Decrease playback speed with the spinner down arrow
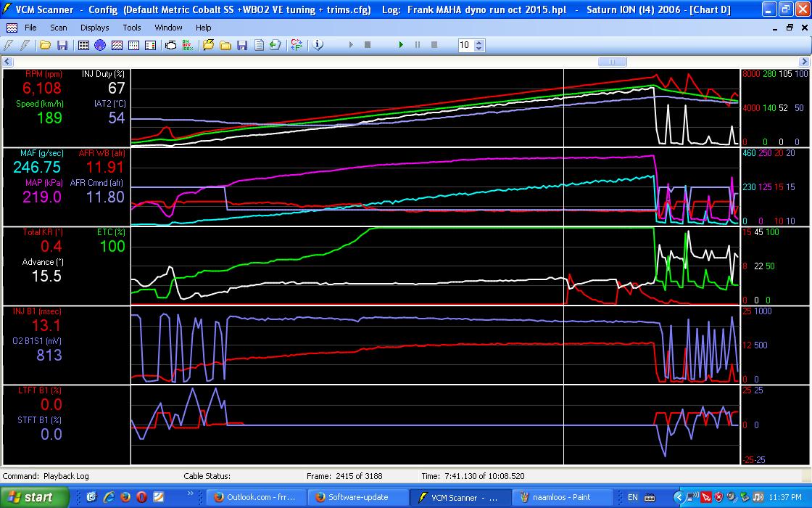The image size is (812, 508). (479, 48)
